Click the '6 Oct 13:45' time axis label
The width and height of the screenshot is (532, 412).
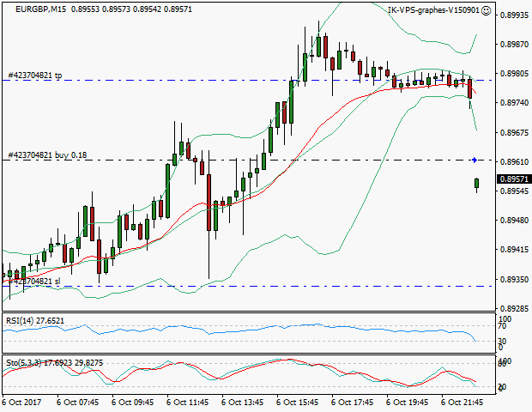click(243, 403)
